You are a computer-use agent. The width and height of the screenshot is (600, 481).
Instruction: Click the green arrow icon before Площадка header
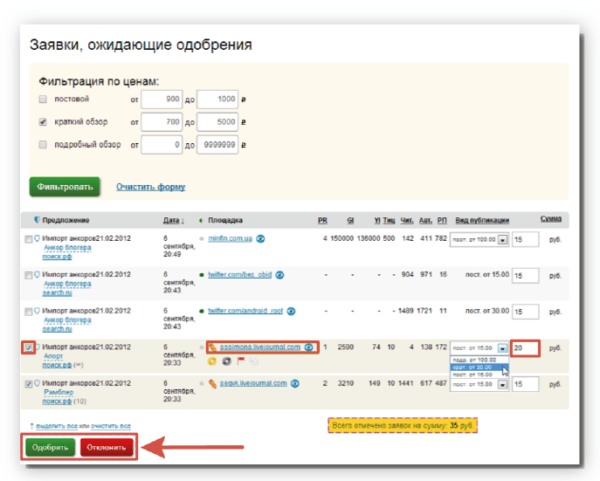tap(201, 220)
